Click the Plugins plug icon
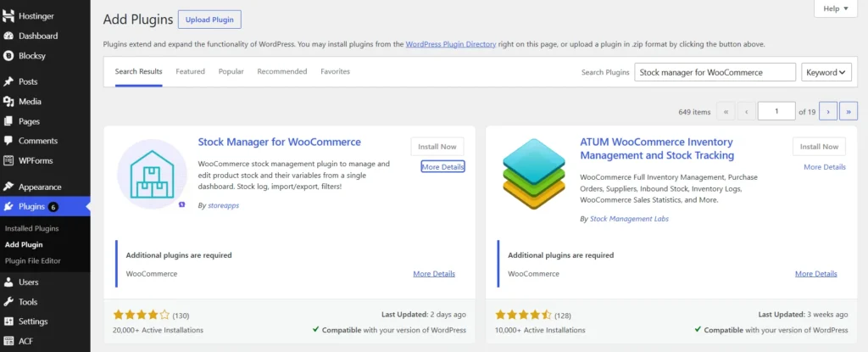The image size is (868, 352). 8,207
